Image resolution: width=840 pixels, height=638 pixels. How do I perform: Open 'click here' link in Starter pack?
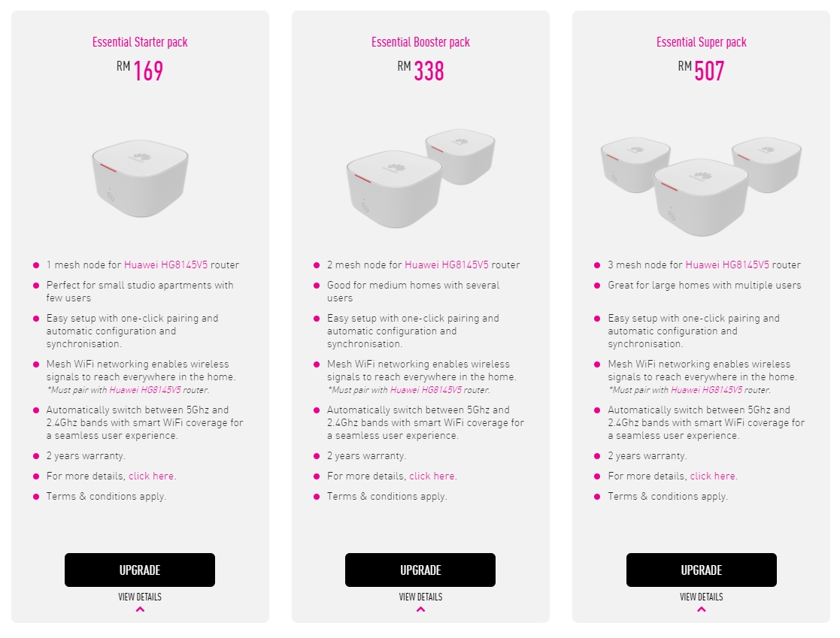pos(151,476)
